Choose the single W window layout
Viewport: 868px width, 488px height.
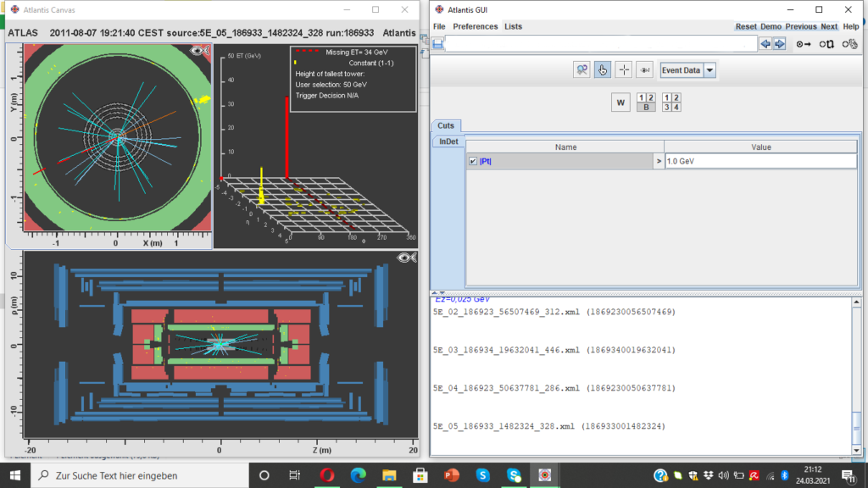coord(620,103)
